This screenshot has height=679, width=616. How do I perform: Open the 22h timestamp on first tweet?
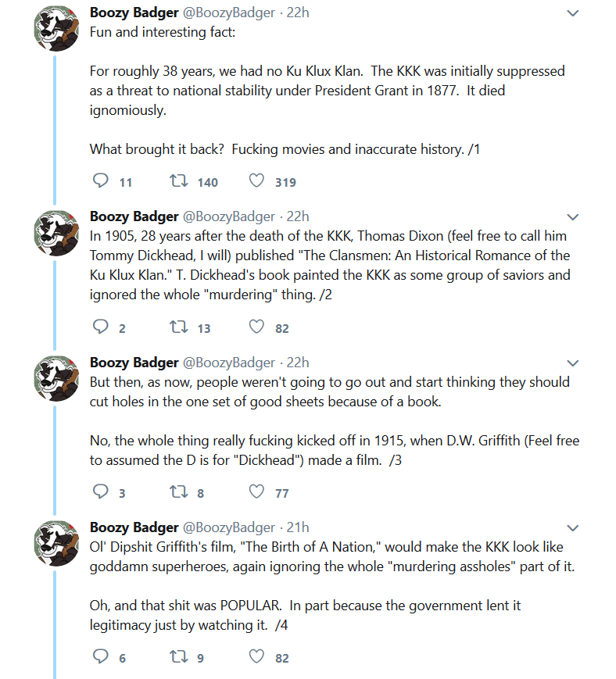298,13
